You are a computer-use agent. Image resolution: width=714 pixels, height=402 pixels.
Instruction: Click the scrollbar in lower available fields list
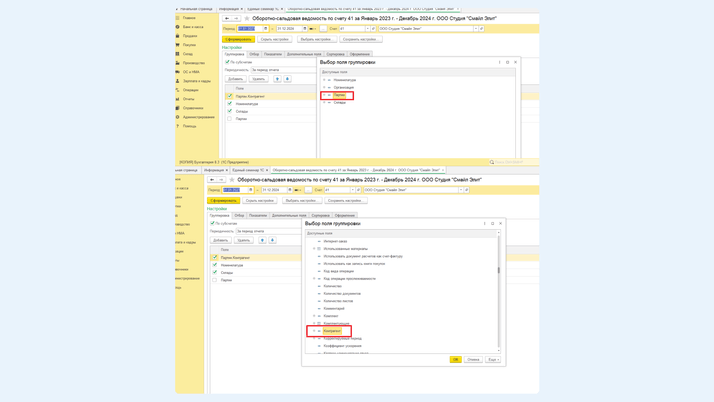click(499, 268)
